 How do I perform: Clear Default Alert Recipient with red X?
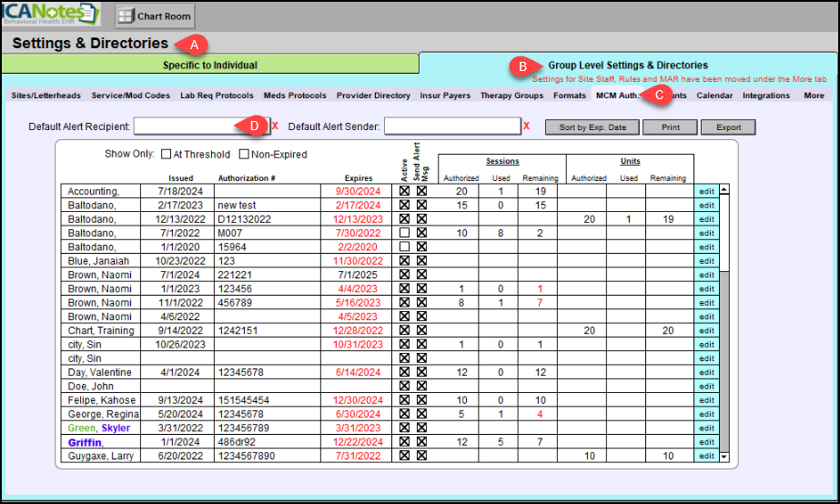pyautogui.click(x=276, y=126)
